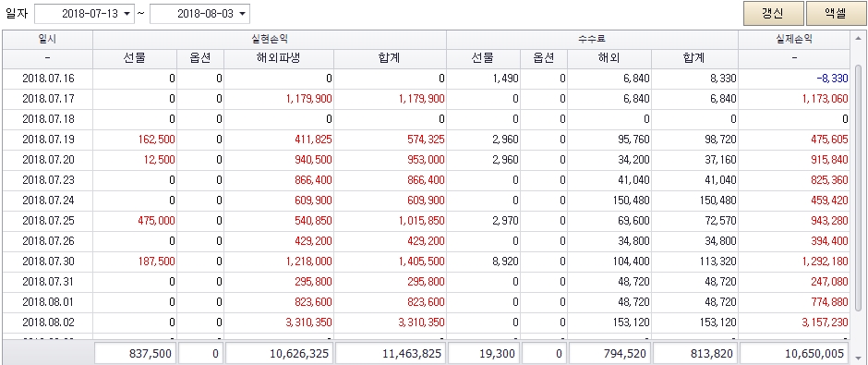868x365 pixels.
Task: Open the end date 2018-08-03 dropdown arrow
Action: [243, 14]
